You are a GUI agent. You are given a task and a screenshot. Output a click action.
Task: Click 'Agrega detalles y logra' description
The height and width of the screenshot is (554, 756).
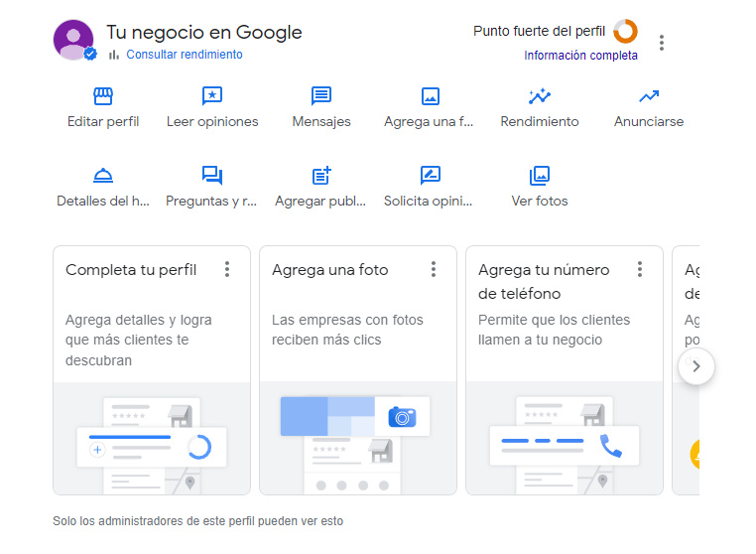point(139,341)
